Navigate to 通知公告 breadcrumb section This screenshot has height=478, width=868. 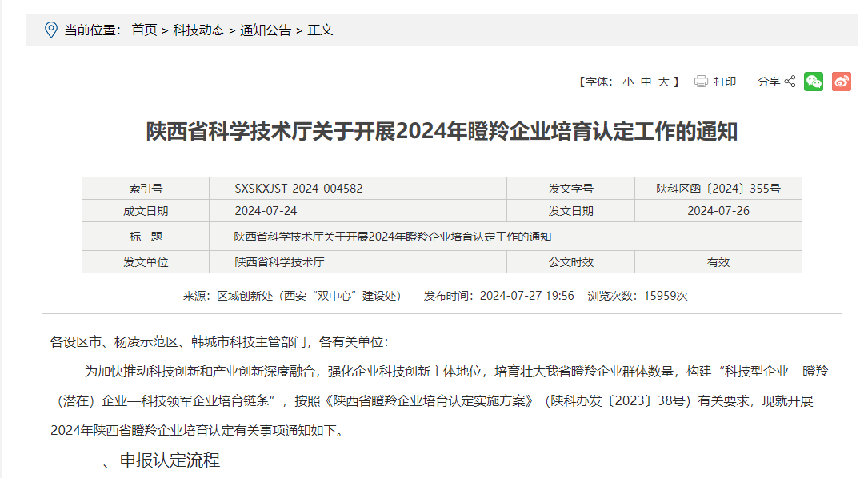266,30
